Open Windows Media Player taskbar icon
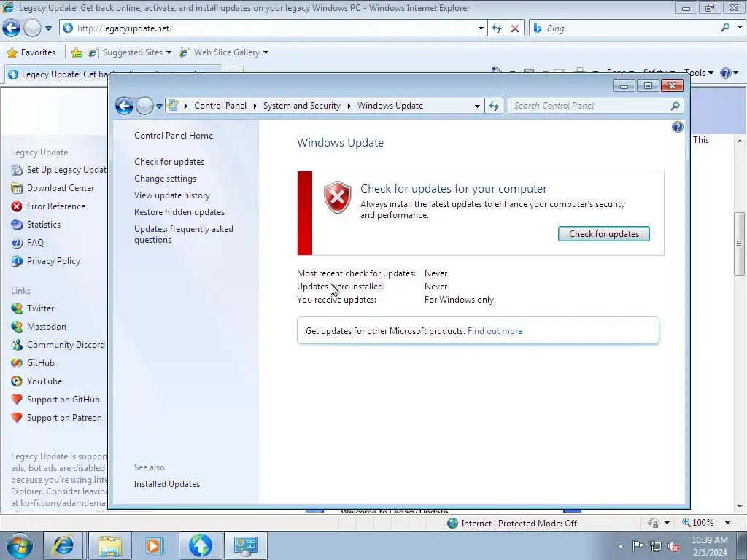The height and width of the screenshot is (560, 747). tap(155, 545)
